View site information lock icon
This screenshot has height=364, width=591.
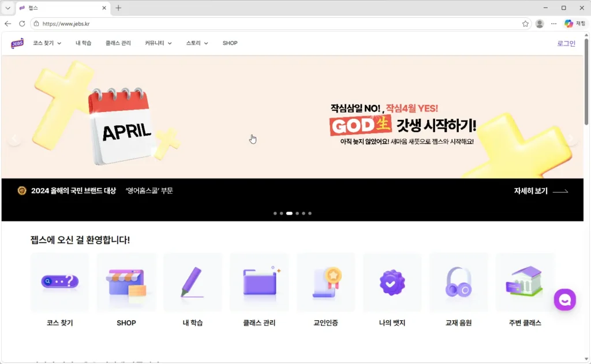(36, 24)
